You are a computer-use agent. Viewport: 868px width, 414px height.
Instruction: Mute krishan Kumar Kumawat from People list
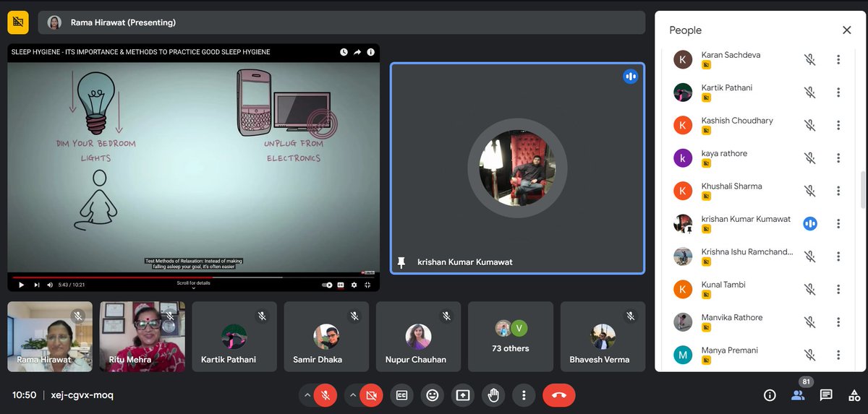pyautogui.click(x=810, y=224)
